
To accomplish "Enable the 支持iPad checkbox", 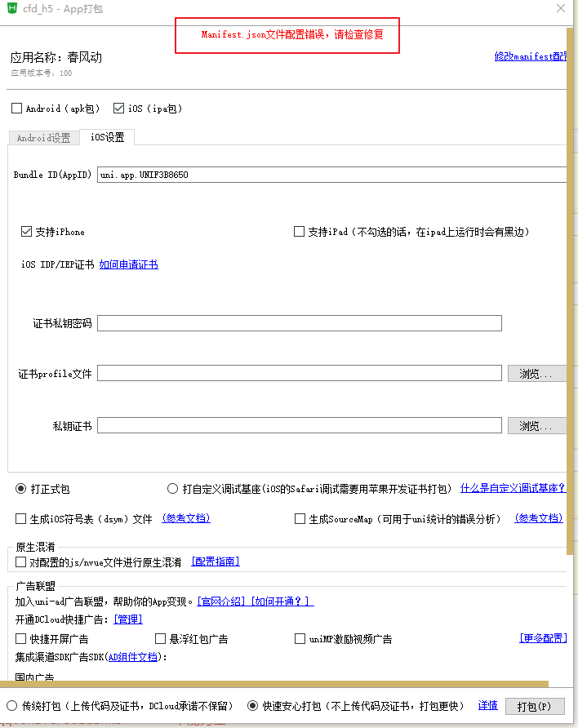I will pyautogui.click(x=299, y=231).
